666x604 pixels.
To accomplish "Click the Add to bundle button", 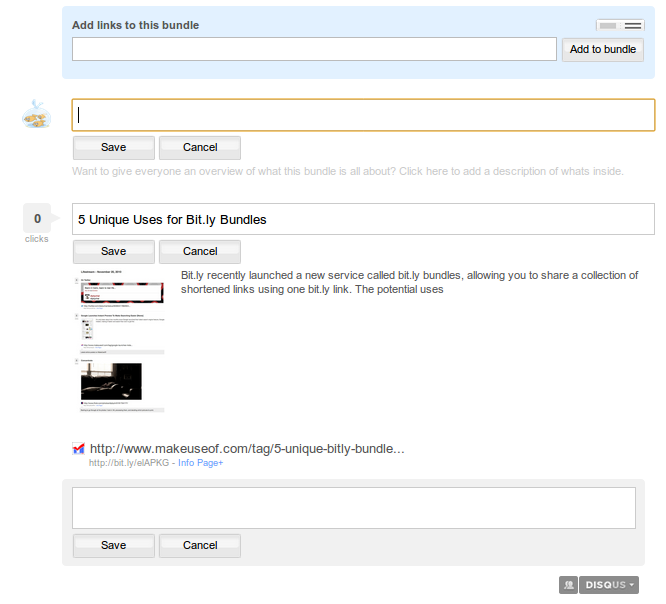I will [x=602, y=49].
